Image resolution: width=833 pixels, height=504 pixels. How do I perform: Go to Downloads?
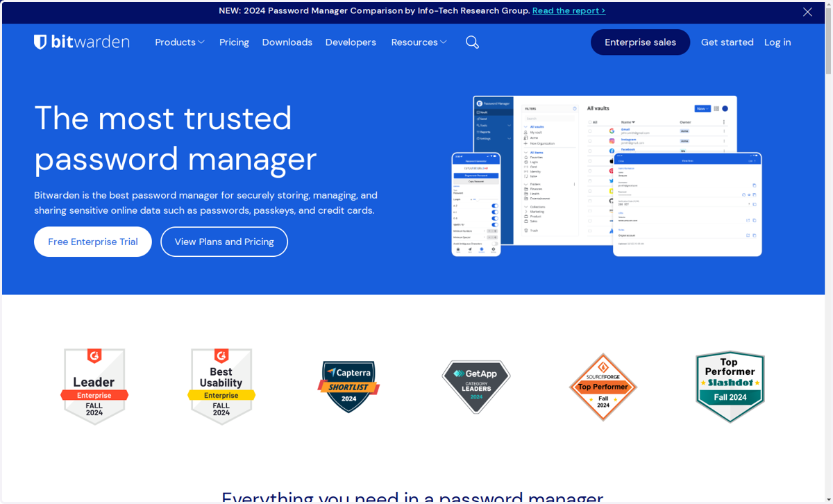(287, 42)
